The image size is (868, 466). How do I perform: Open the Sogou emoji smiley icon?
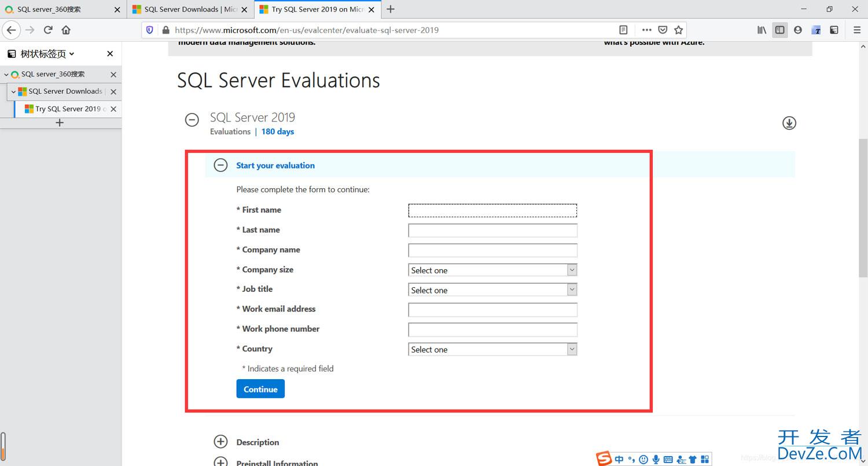(643, 459)
